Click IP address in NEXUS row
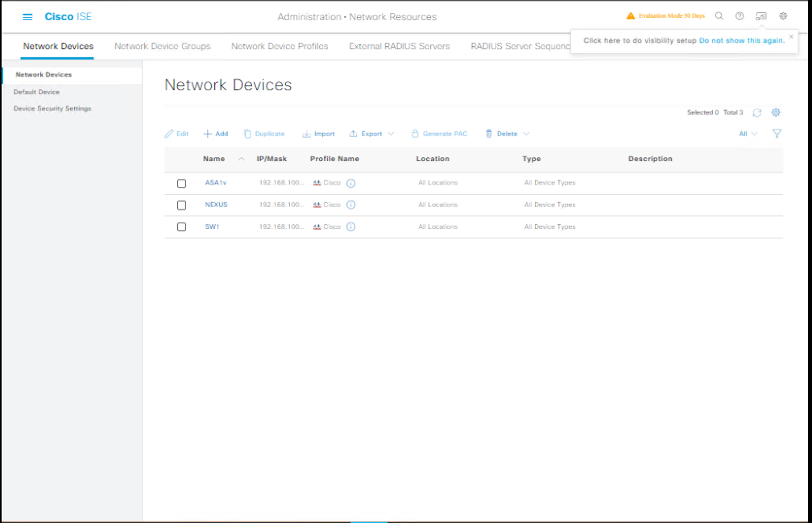The height and width of the screenshot is (523, 812). tap(281, 205)
